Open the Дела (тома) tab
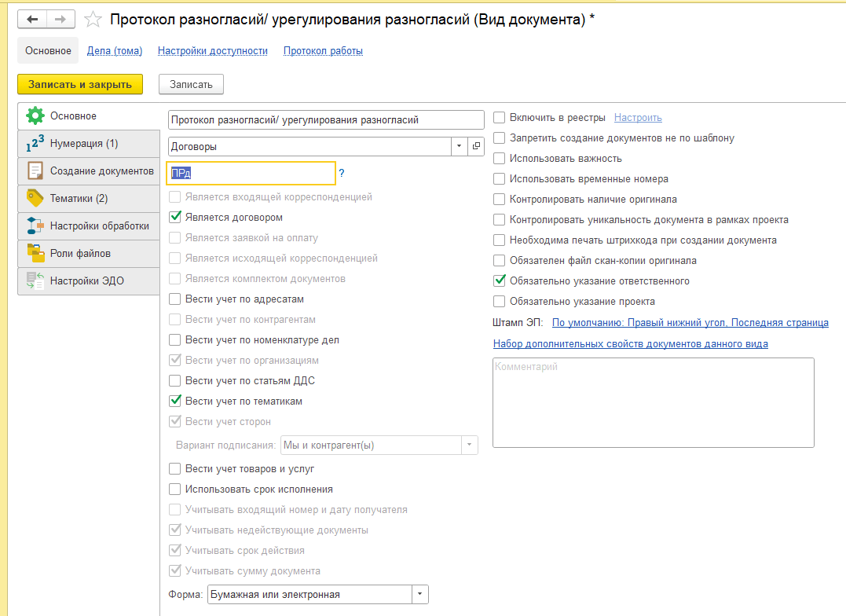846x616 pixels. click(x=115, y=51)
